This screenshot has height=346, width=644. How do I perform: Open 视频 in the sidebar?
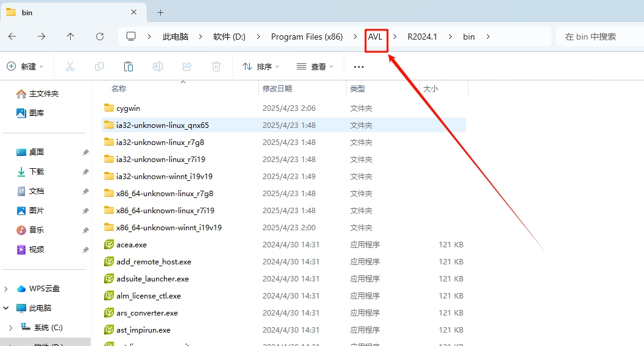(30, 250)
